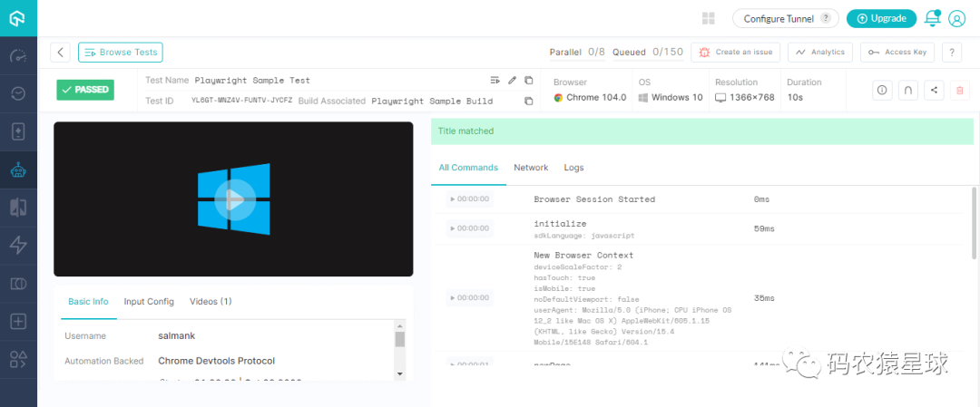Open the automation robot icon in sidebar
The height and width of the screenshot is (407, 980).
[18, 170]
